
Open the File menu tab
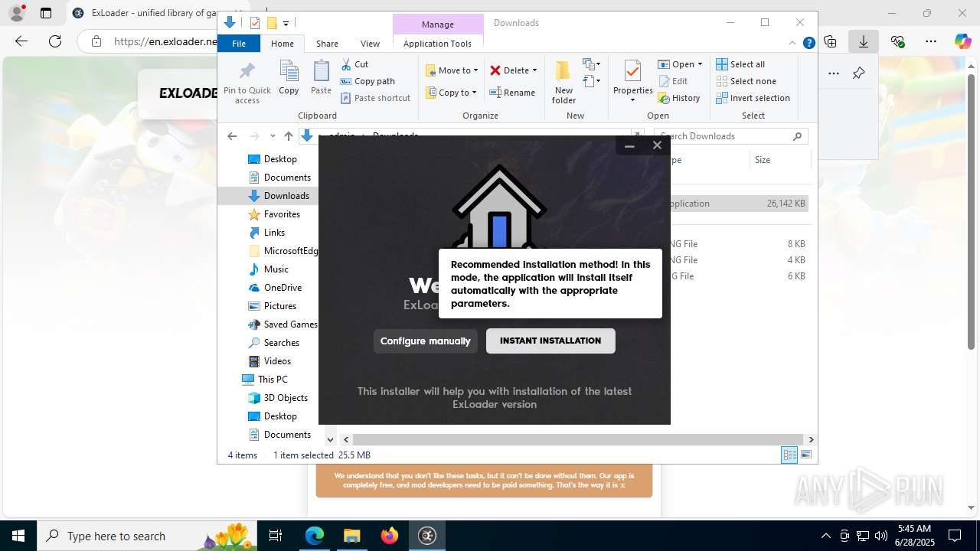[239, 44]
